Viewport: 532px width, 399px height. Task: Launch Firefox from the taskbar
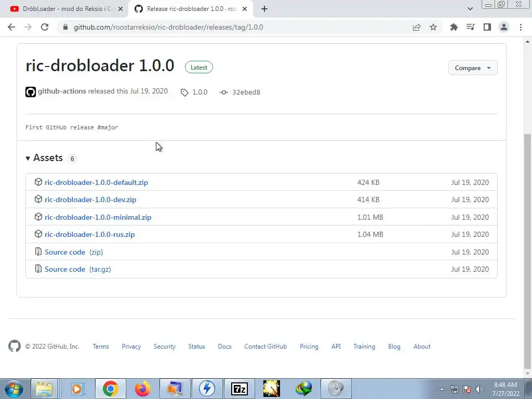point(142,389)
